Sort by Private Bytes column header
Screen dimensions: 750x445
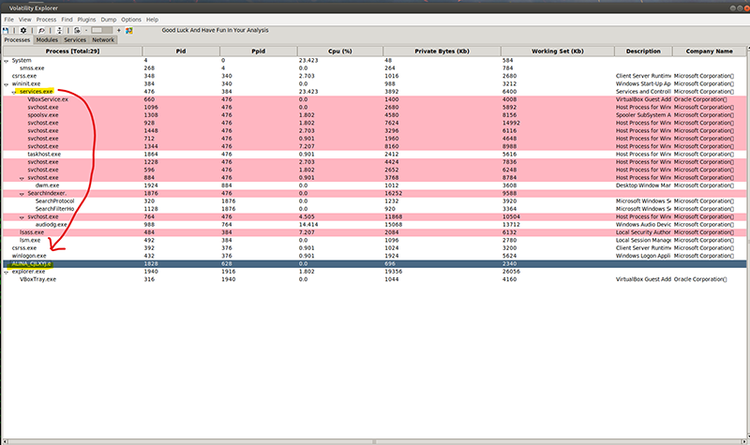[442, 51]
